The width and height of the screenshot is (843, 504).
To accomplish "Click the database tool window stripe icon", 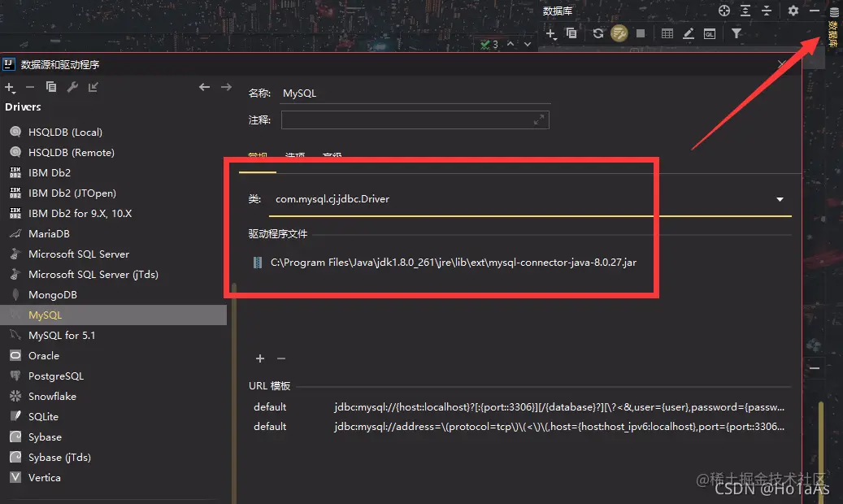I will pyautogui.click(x=834, y=26).
